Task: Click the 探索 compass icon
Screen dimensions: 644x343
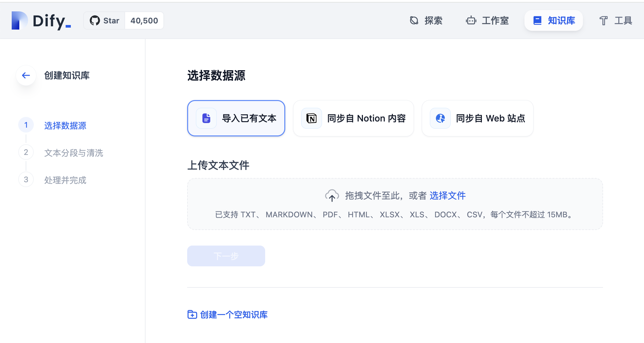Action: tap(414, 20)
